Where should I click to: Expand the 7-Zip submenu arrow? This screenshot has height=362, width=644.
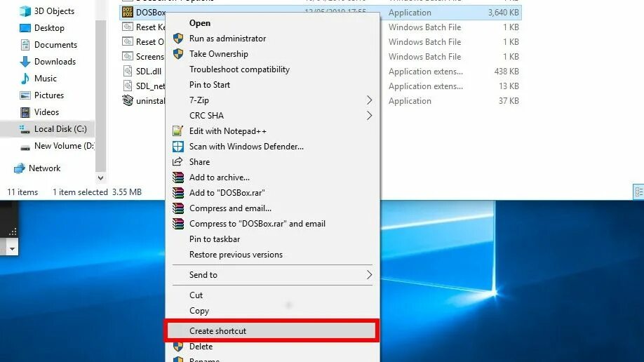click(369, 100)
